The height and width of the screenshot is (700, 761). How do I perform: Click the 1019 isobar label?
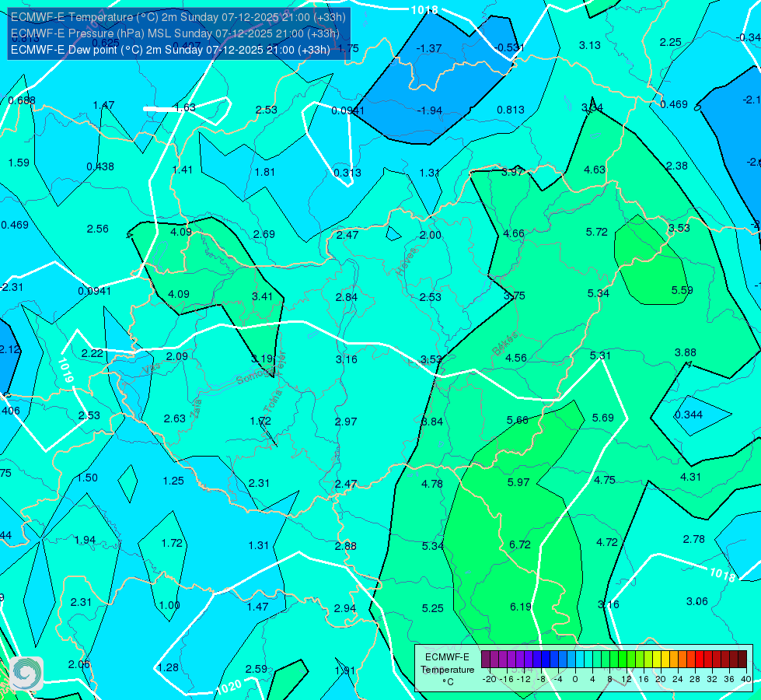[65, 371]
